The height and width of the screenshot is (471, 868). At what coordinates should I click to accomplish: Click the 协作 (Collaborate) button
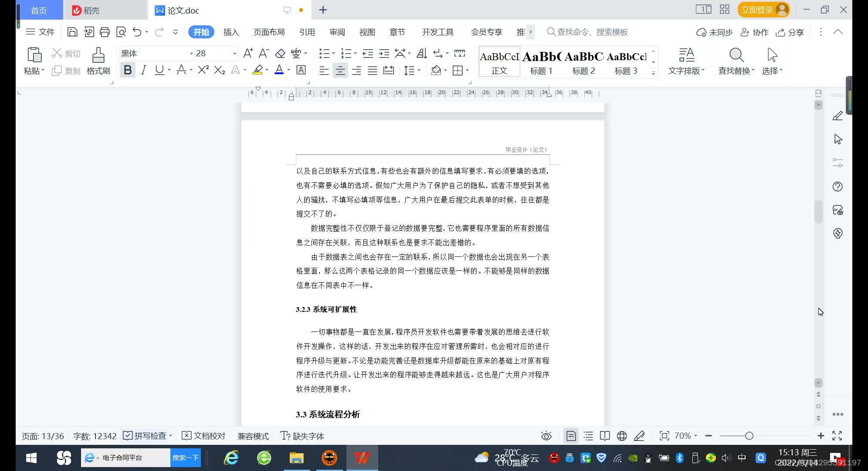pyautogui.click(x=754, y=32)
